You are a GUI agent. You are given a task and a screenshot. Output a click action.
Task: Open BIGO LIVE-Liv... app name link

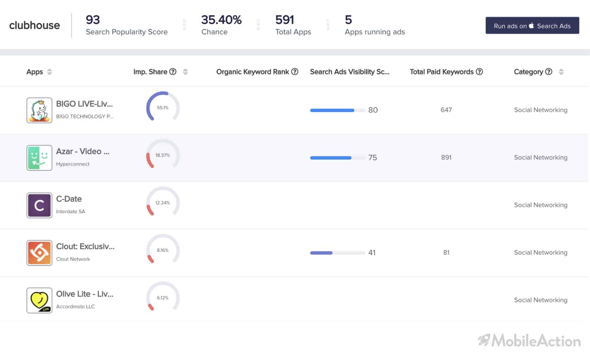tap(84, 104)
